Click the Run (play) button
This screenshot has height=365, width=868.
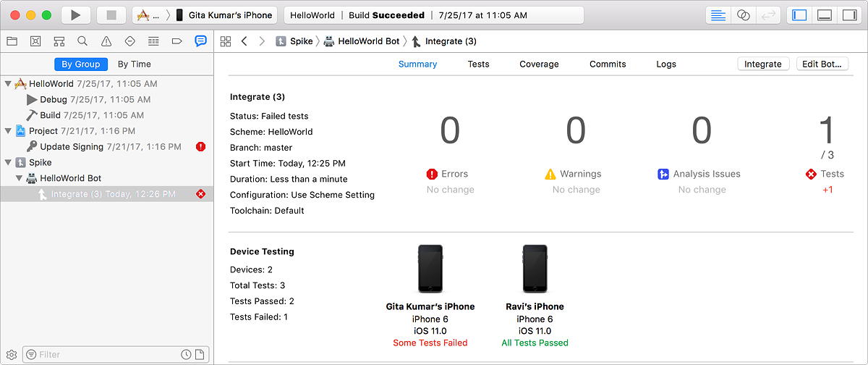pos(76,15)
